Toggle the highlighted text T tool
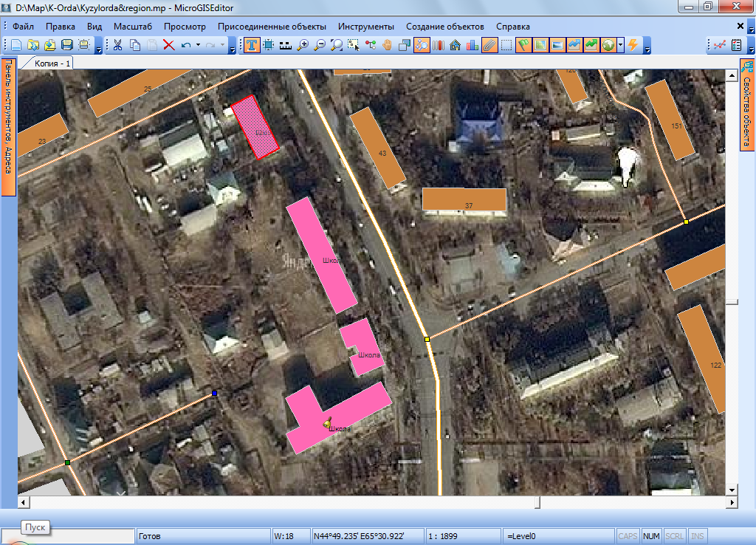 pos(252,45)
